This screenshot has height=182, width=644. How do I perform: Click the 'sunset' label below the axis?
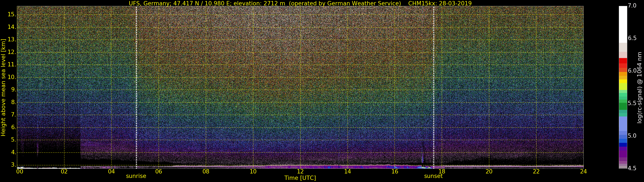(433, 176)
